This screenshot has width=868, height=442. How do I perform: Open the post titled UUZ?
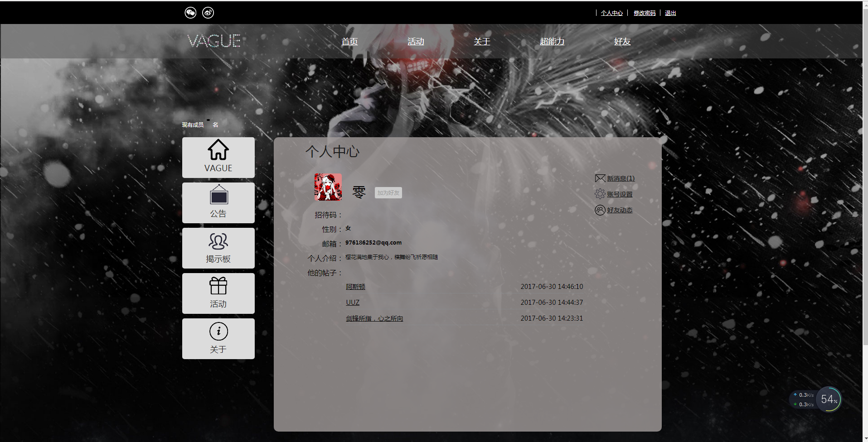[353, 303]
